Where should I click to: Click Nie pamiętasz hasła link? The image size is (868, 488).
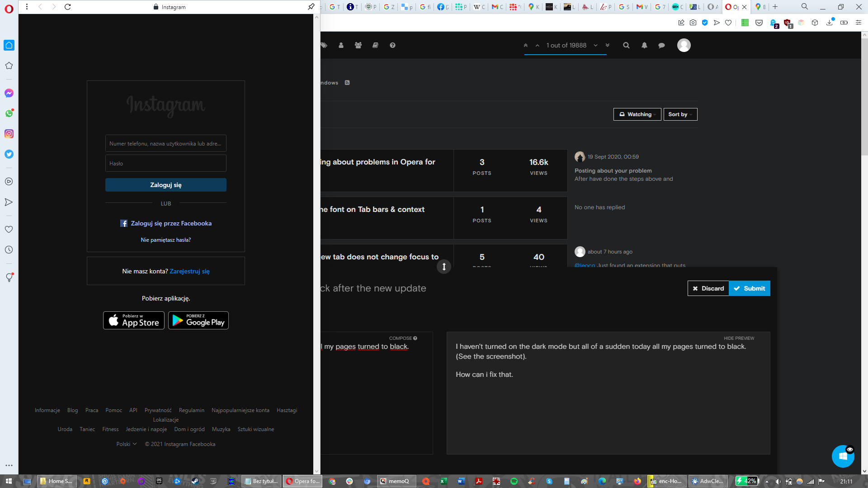click(x=166, y=240)
